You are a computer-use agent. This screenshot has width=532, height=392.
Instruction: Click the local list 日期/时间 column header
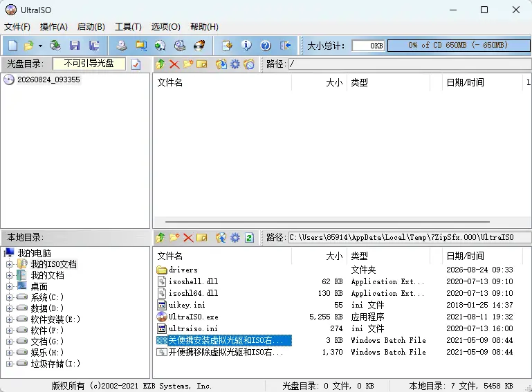coord(481,256)
